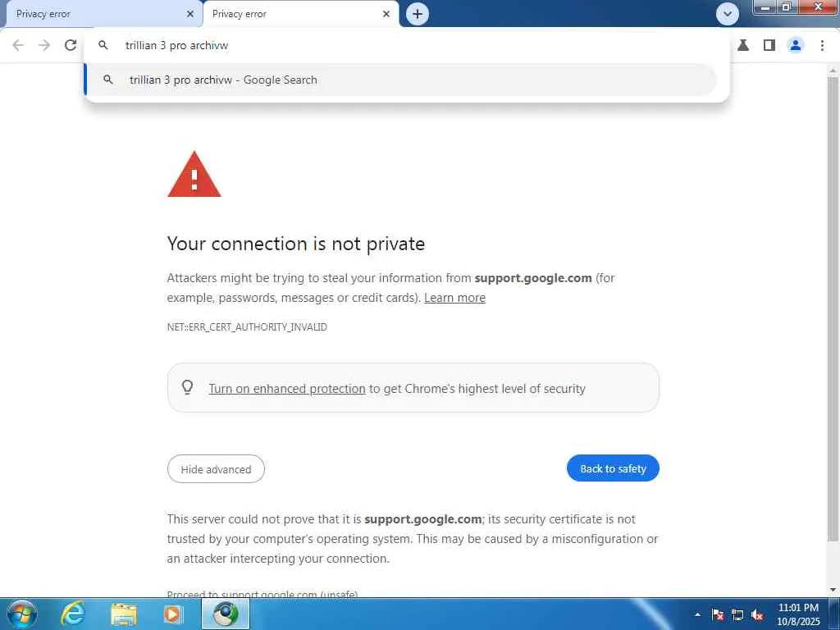Toggle the muted volume tray icon
Image resolution: width=840 pixels, height=630 pixels.
757,614
